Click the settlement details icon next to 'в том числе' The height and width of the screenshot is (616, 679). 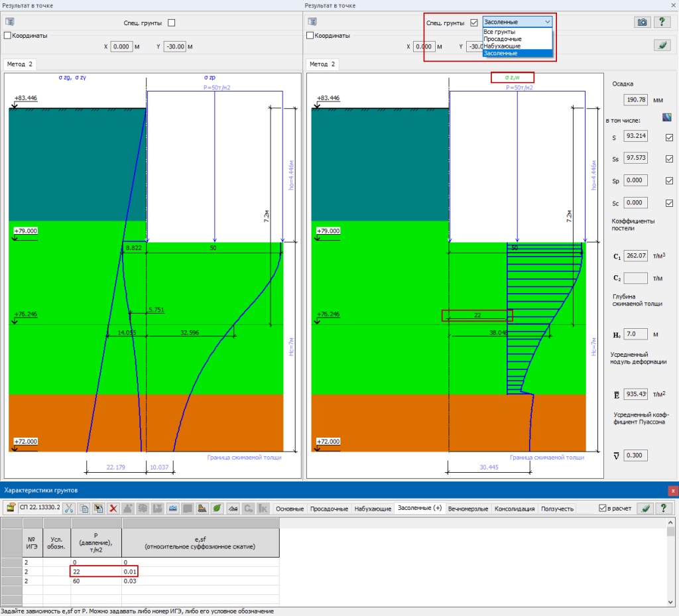[668, 119]
